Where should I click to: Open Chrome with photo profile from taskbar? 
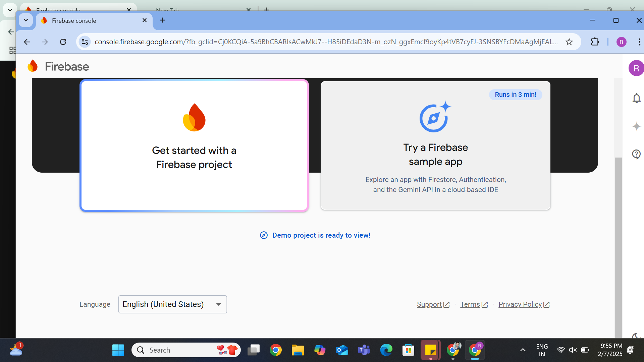pos(453,350)
